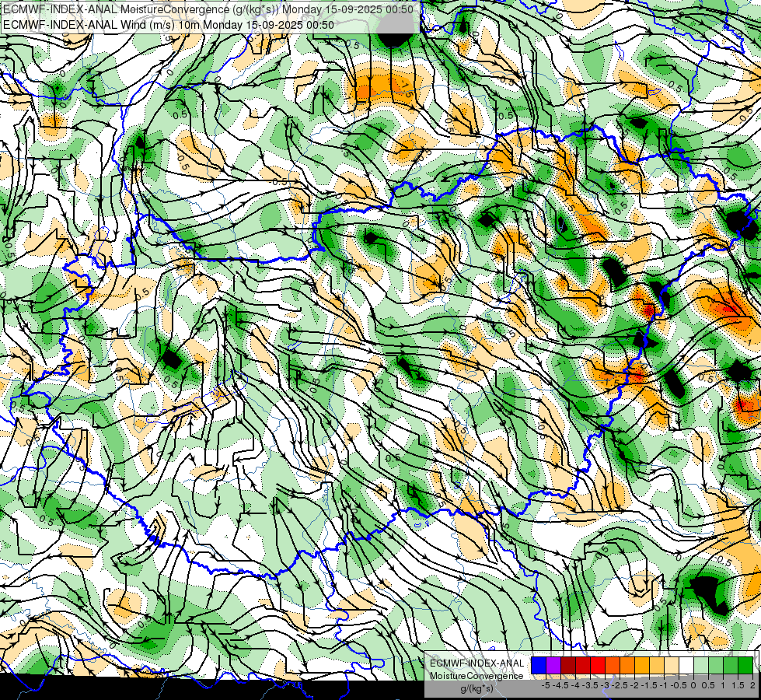Click the "-0.5" tick label in the legend scale
The width and height of the screenshot is (761, 700).
(679, 685)
